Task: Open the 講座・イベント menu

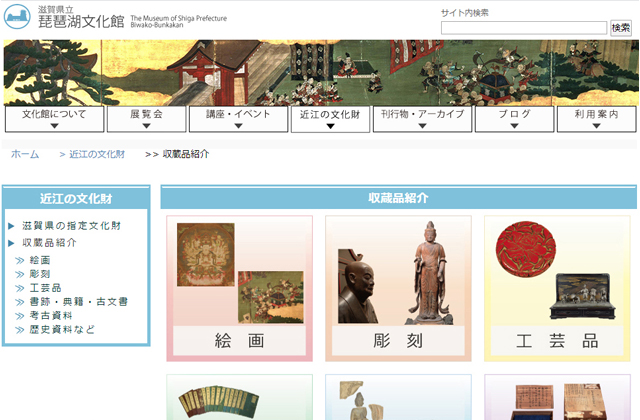Action: [x=237, y=119]
